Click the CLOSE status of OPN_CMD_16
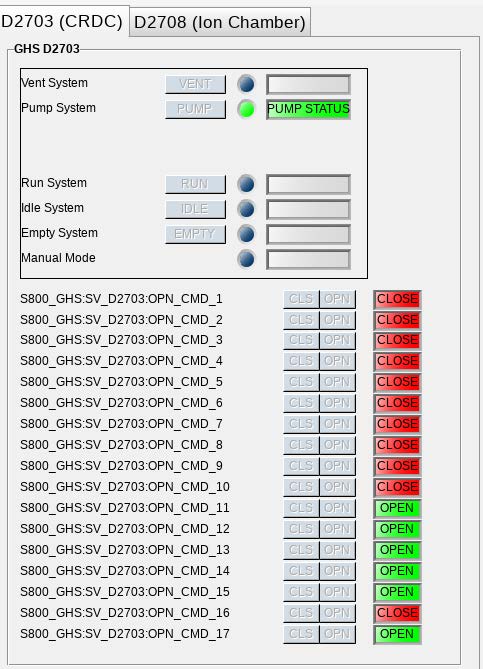The image size is (483, 669). click(397, 613)
